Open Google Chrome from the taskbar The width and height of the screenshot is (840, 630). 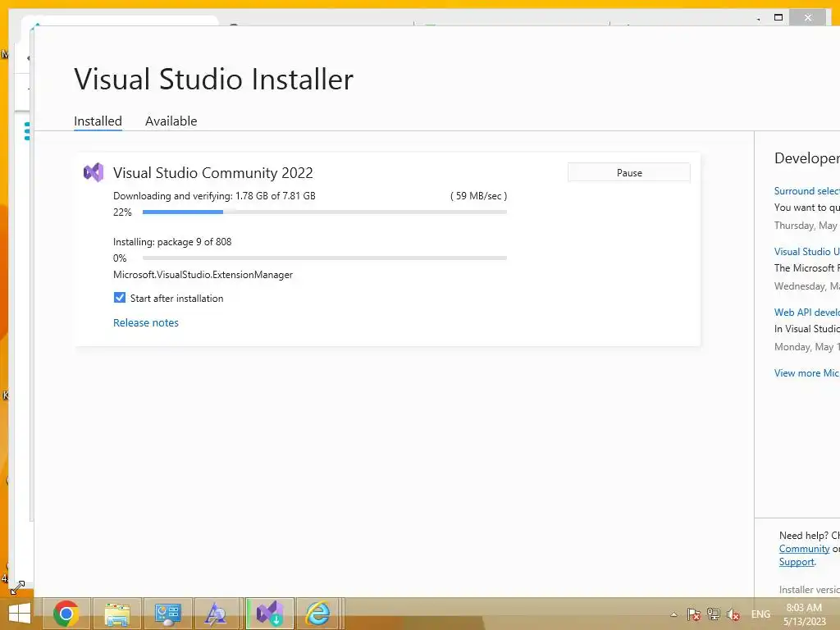(66, 614)
